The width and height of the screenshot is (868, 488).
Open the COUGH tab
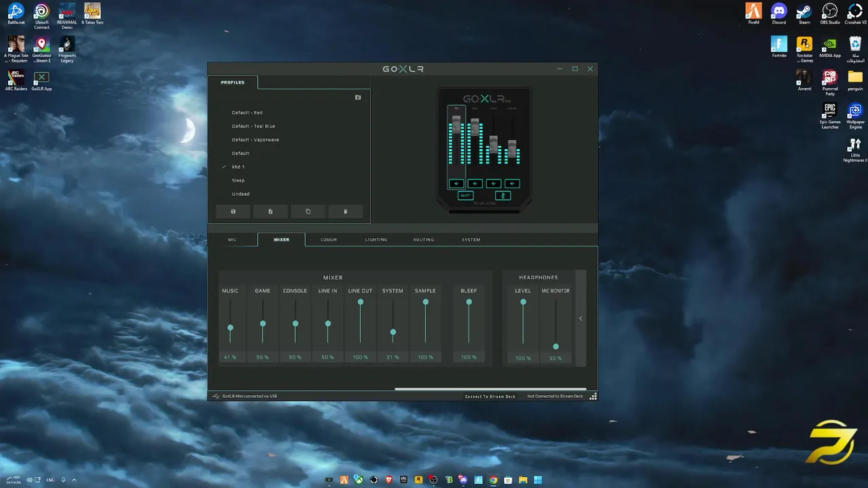(329, 239)
